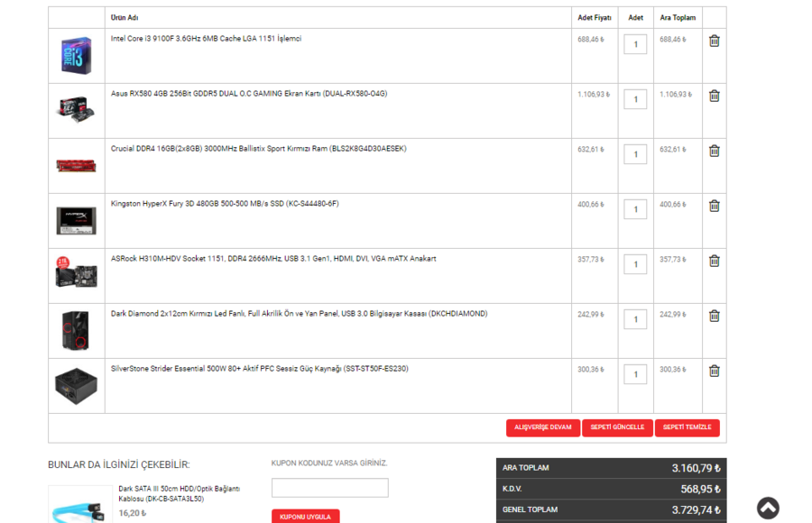Focus the coupon code input field
The width and height of the screenshot is (812, 523).
click(330, 488)
